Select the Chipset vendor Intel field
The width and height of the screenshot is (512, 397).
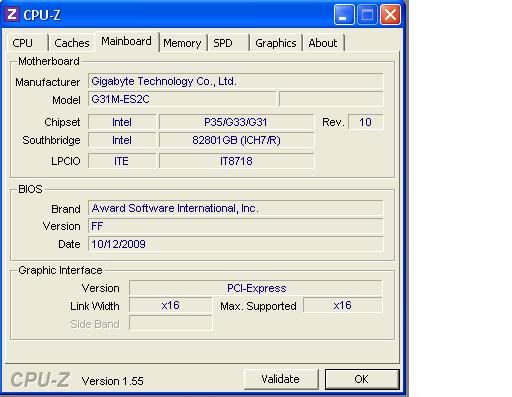click(x=122, y=122)
